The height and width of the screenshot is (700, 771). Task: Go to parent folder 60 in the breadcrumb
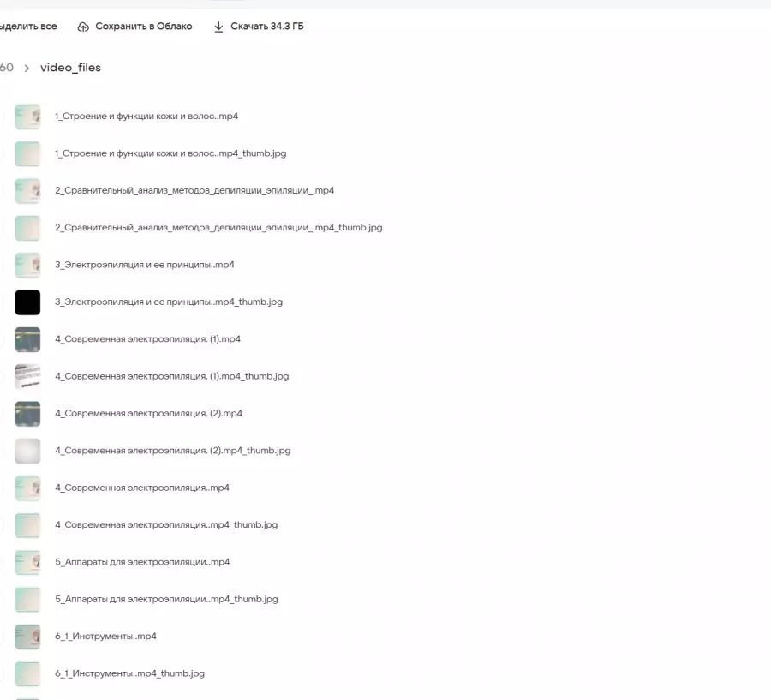(x=7, y=68)
